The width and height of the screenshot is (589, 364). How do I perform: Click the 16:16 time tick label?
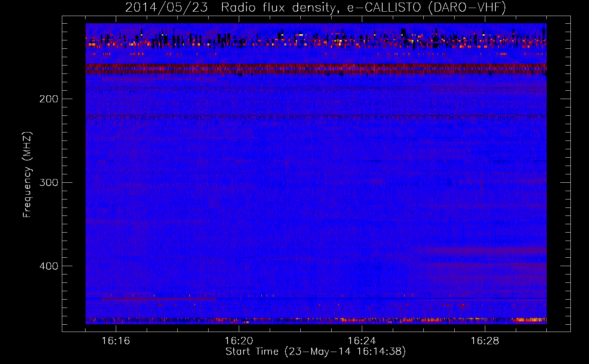[x=116, y=341]
